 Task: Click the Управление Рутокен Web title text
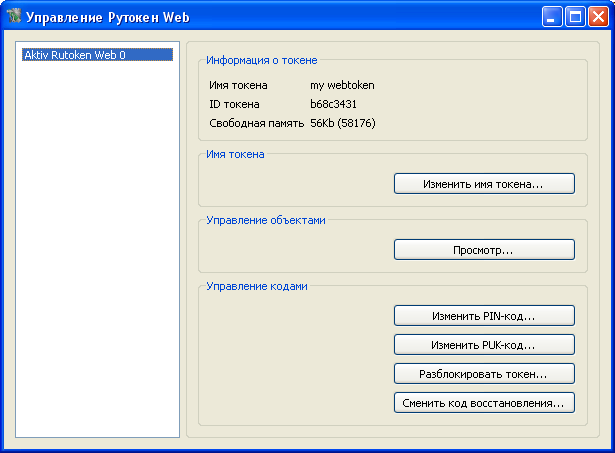click(x=108, y=17)
